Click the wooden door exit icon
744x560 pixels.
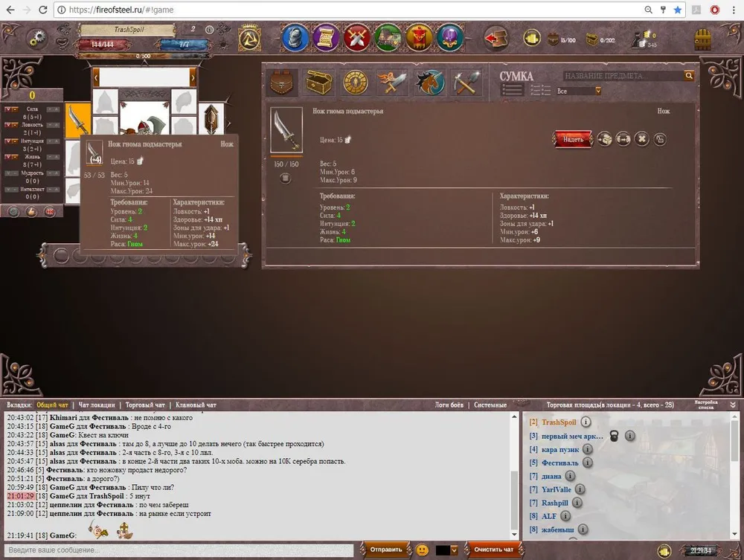click(x=703, y=39)
